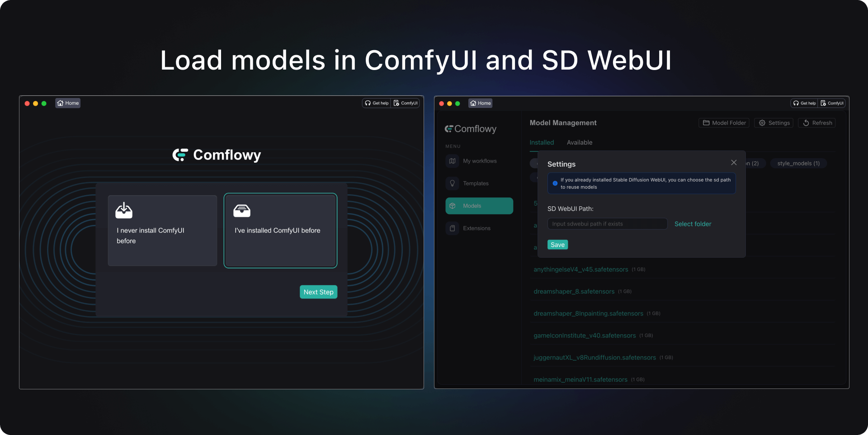Open ComfyUI button in left window toolbar
This screenshot has width=868, height=435.
(x=406, y=103)
